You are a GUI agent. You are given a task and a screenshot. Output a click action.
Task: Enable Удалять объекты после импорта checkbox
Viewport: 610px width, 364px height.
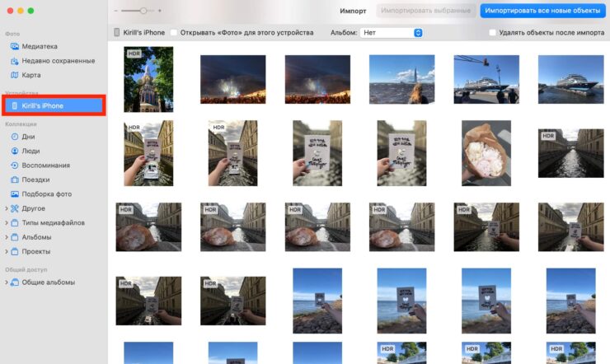coord(492,33)
